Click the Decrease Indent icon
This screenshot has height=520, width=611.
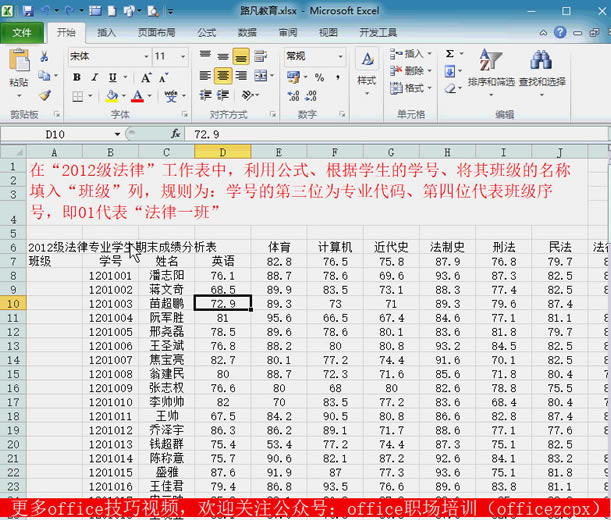click(205, 95)
